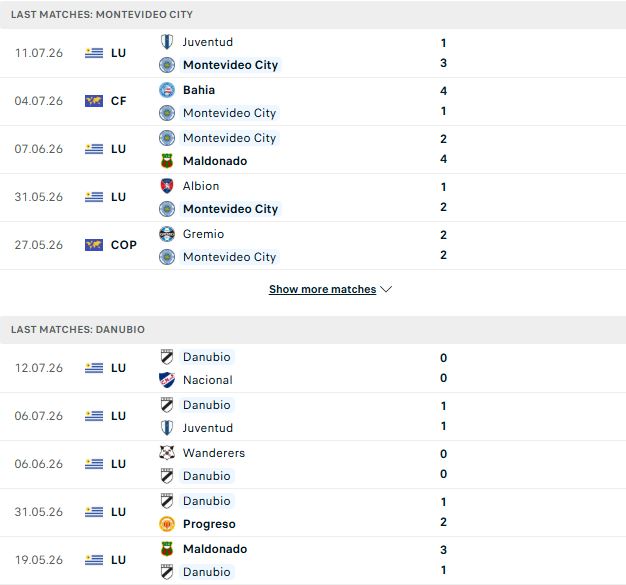Viewport: 626px width, 585px height.
Task: Click the Nacional club crest
Action: coord(166,380)
